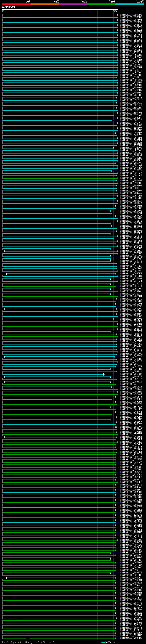146x644 pixels.
Task: Select label UniRef100_Q9FZ05
Action: (x=131, y=319)
